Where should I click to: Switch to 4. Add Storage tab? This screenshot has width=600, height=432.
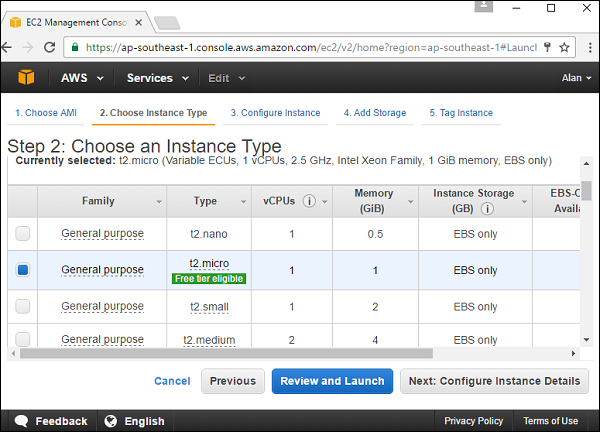coord(375,113)
